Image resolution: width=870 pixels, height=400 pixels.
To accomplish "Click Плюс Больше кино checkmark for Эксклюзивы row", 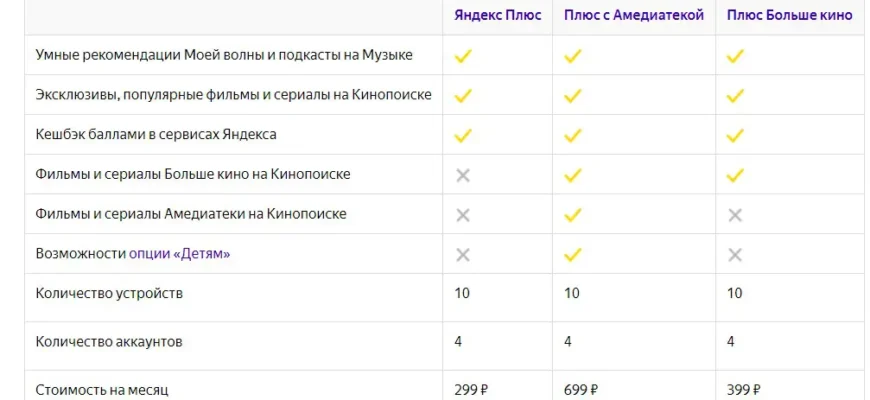I will [x=735, y=96].
